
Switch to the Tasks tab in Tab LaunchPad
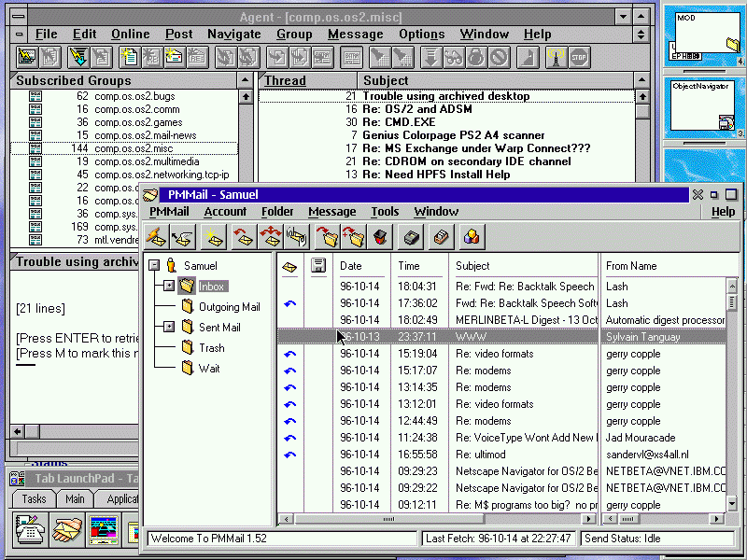click(34, 499)
